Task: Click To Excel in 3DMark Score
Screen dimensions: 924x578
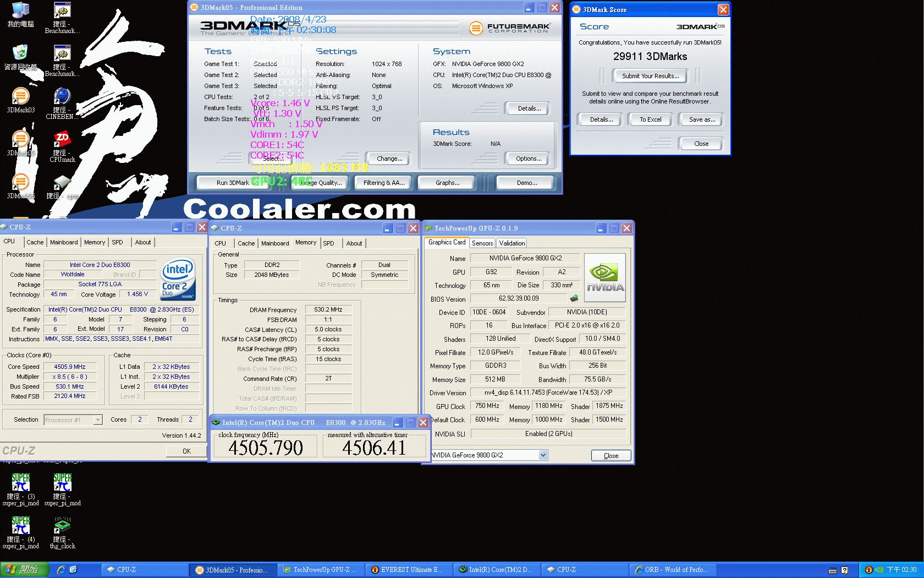Action: pyautogui.click(x=650, y=119)
